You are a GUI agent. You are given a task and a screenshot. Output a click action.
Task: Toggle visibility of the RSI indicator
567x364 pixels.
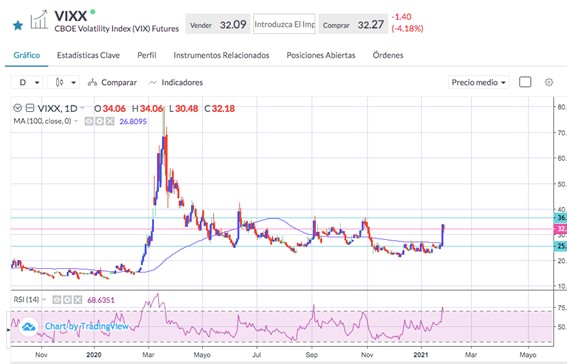[57, 300]
